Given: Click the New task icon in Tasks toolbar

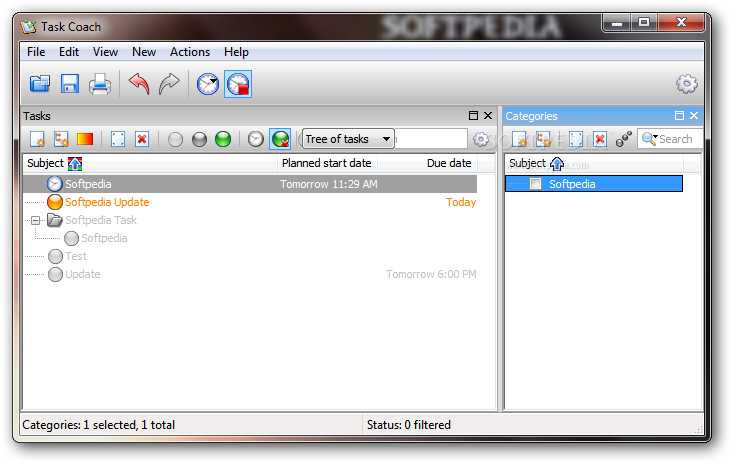Looking at the screenshot, I should click(x=37, y=139).
